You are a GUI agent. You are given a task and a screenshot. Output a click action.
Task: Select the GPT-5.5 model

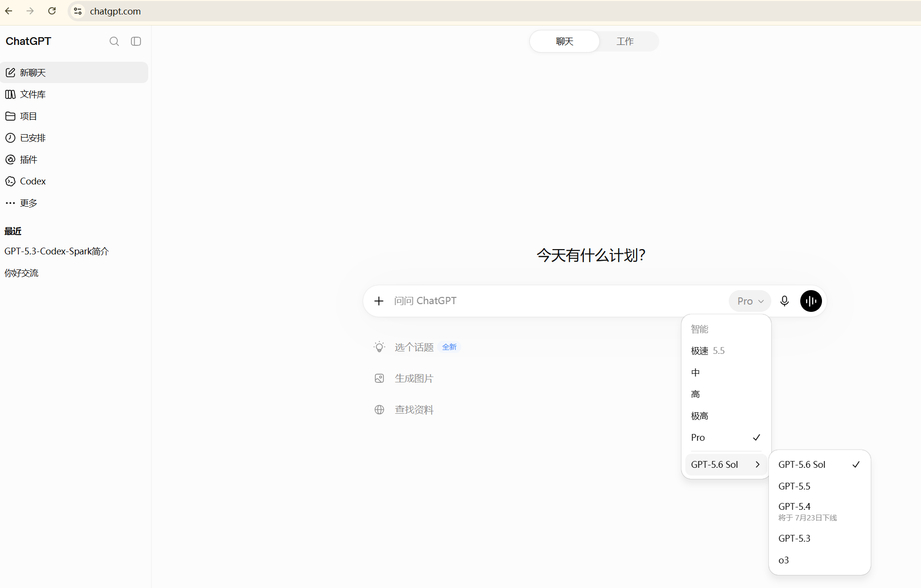tap(819, 486)
